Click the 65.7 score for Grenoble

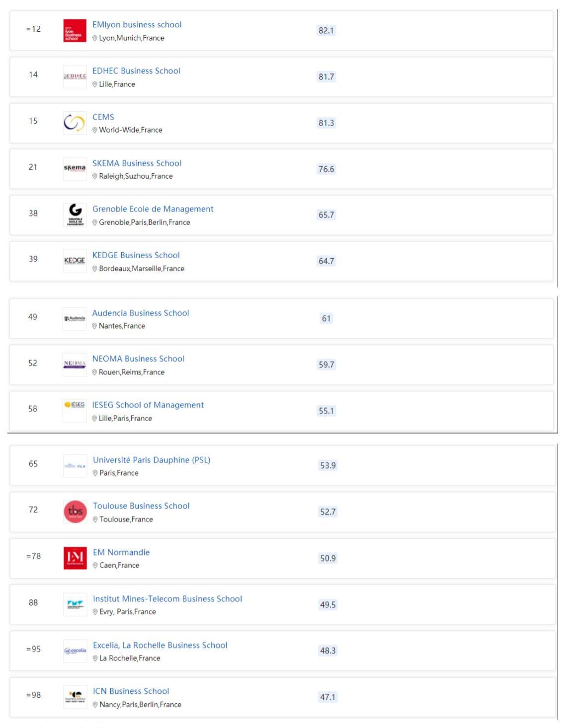[326, 215]
